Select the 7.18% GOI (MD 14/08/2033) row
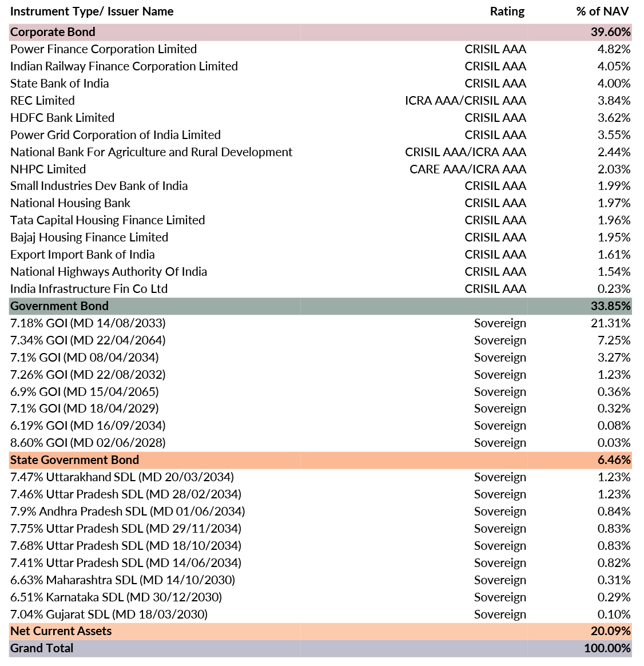The width and height of the screenshot is (644, 666). point(88,323)
